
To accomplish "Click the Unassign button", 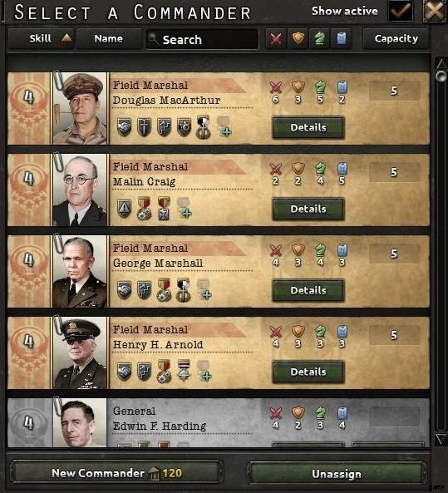I will coord(337,474).
